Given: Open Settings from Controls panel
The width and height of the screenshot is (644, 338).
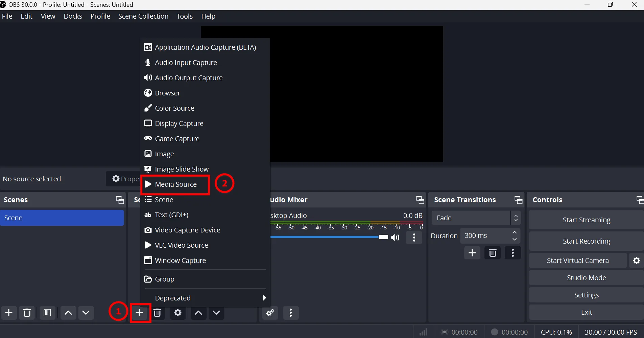Looking at the screenshot, I should coord(587,295).
